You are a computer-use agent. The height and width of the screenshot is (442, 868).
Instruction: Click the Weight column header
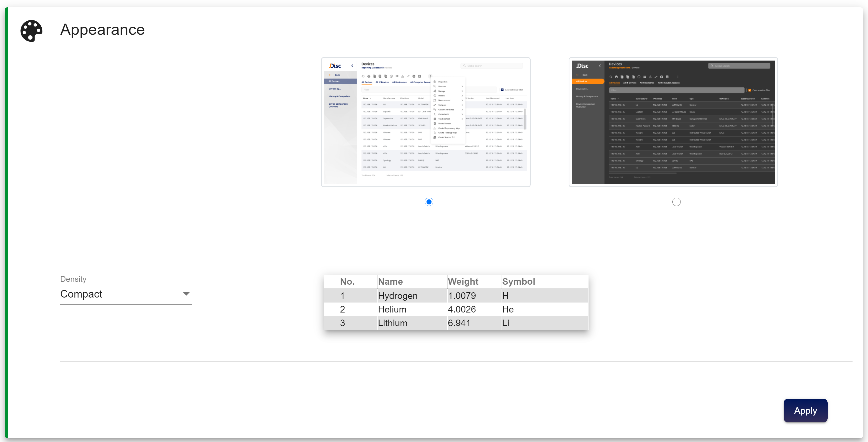click(x=463, y=282)
